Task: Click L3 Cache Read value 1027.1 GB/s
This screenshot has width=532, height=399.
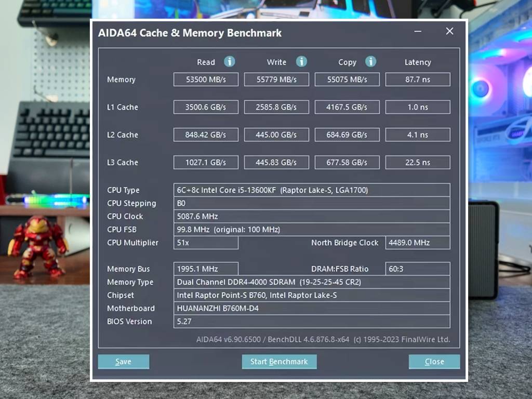Action: [206, 163]
